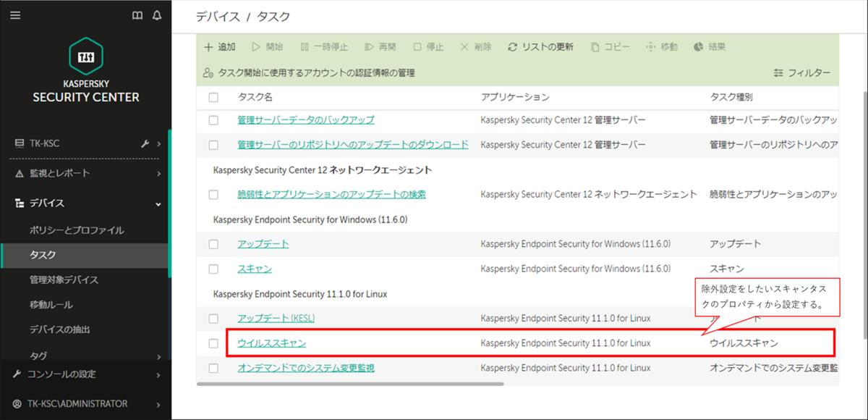
Task: Click the 結果 results button
Action: [x=710, y=47]
